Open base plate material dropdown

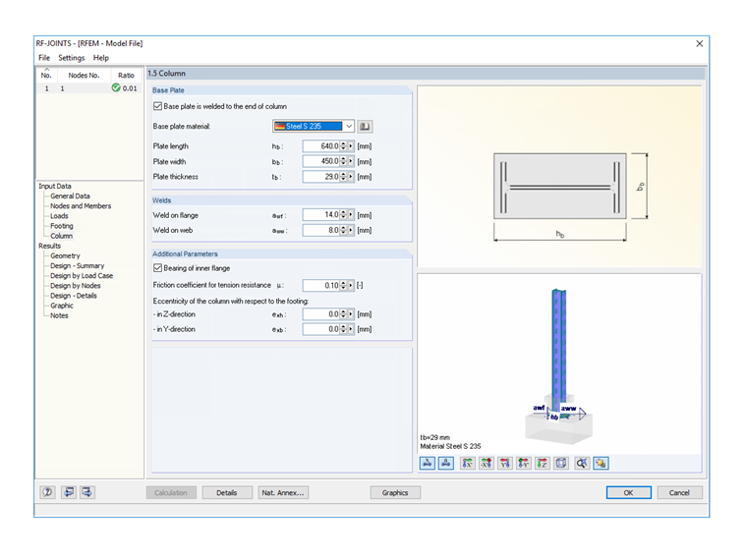pos(349,126)
